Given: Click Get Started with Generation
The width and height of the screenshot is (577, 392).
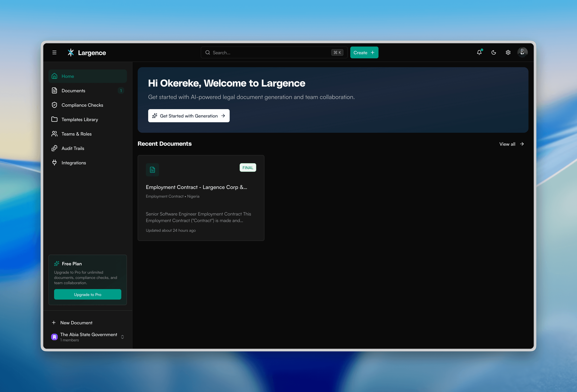Looking at the screenshot, I should 189,116.
